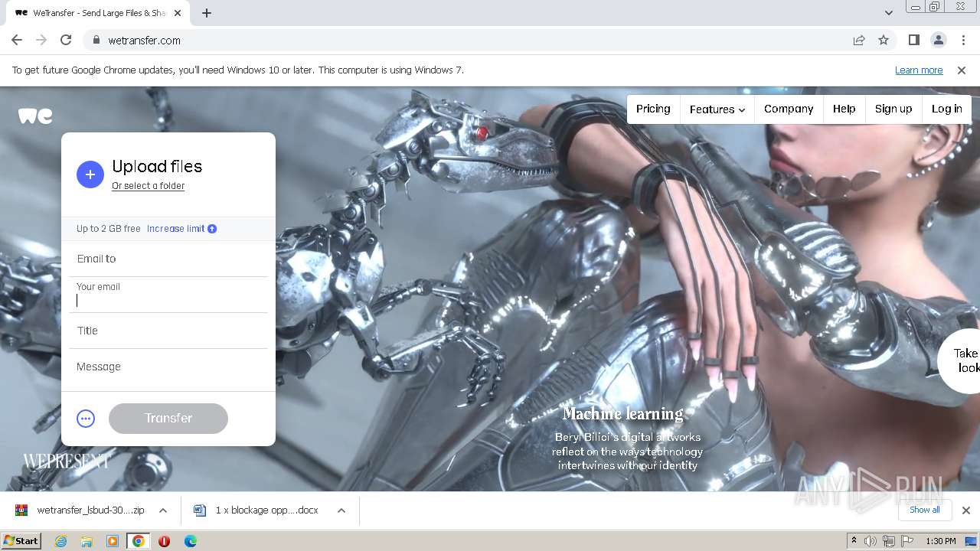
Task: Open the Help menu item
Action: 844,109
